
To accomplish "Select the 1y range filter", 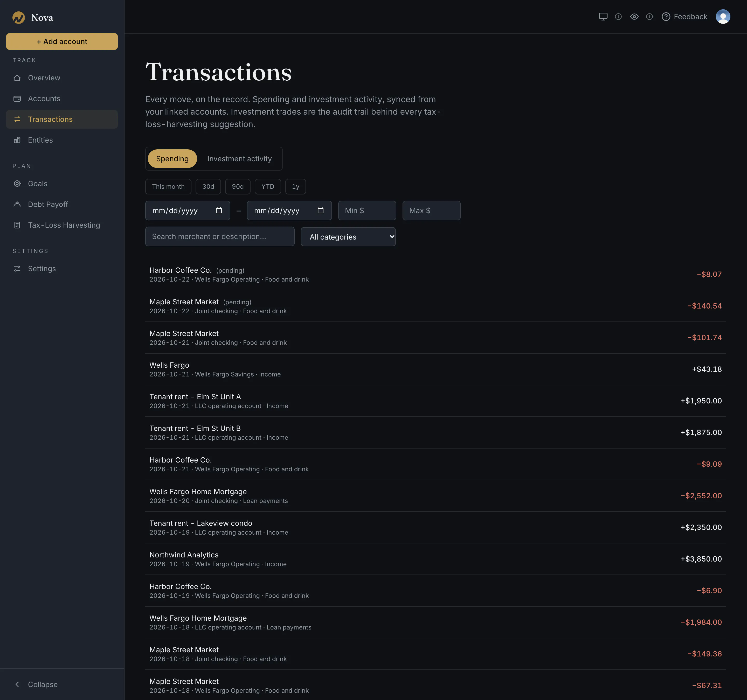I will (296, 187).
